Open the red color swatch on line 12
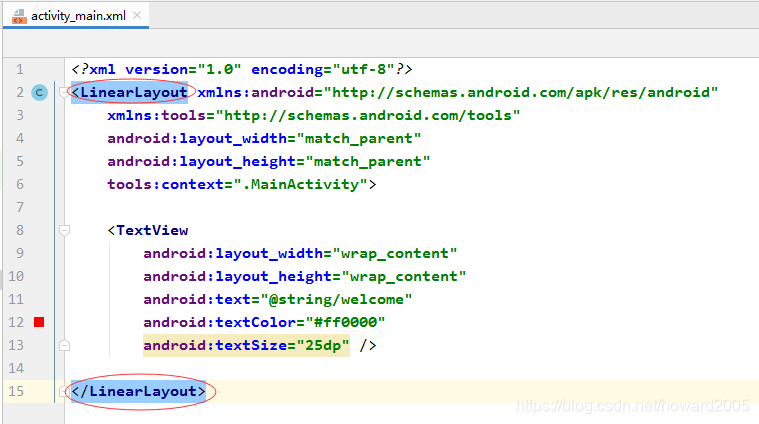This screenshot has width=759, height=424. (x=39, y=322)
